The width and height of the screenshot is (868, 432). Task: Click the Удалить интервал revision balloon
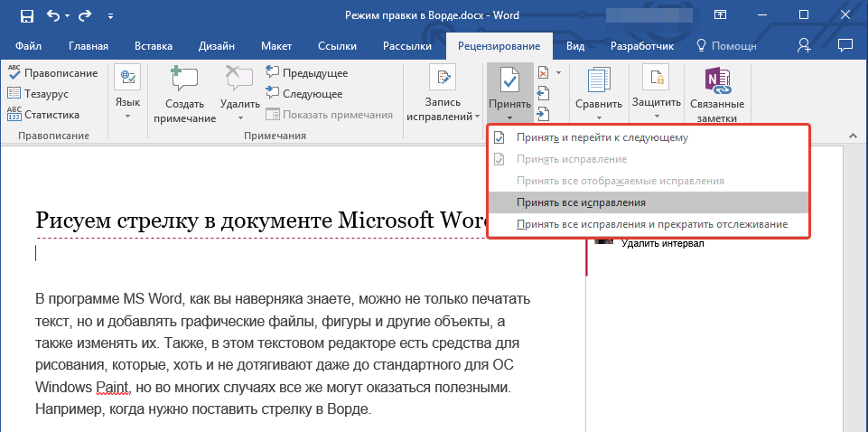click(663, 243)
